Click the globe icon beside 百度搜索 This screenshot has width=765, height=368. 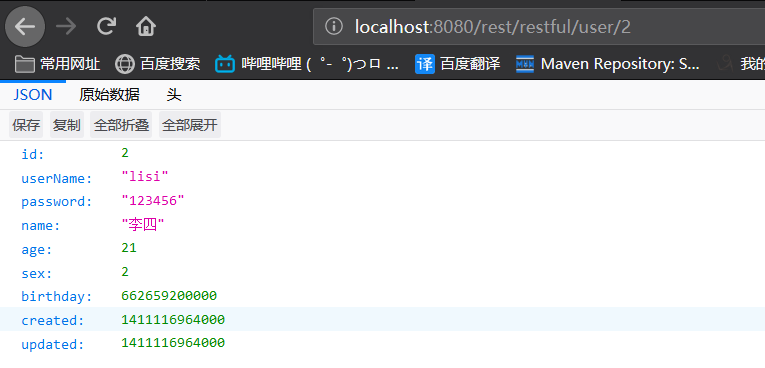pyautogui.click(x=124, y=64)
